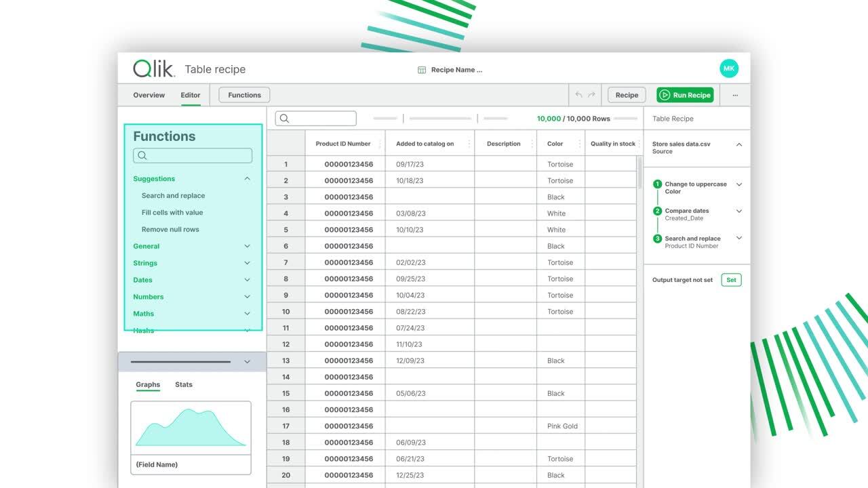The width and height of the screenshot is (868, 488).
Task: Click the Color column menu dots
Action: [579, 144]
